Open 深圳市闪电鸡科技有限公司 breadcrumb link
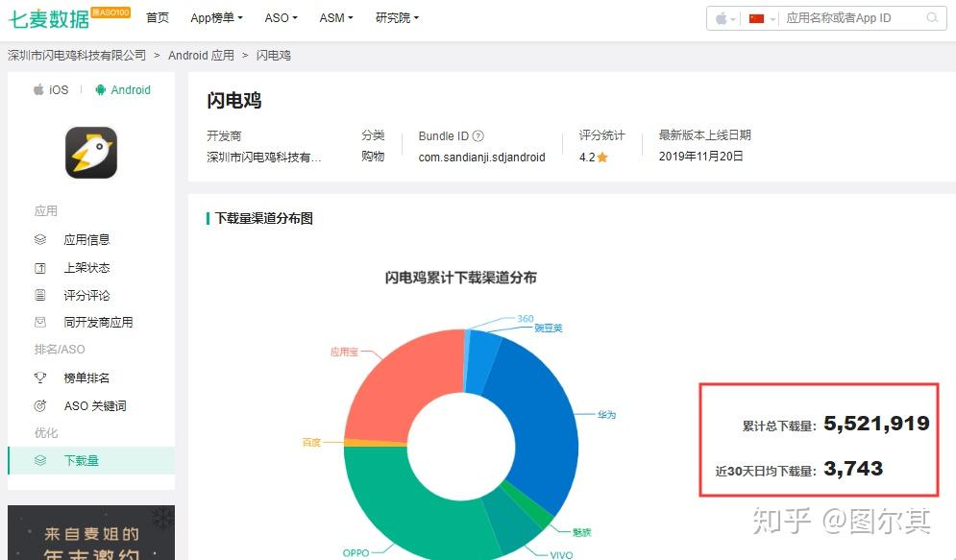 (x=77, y=56)
